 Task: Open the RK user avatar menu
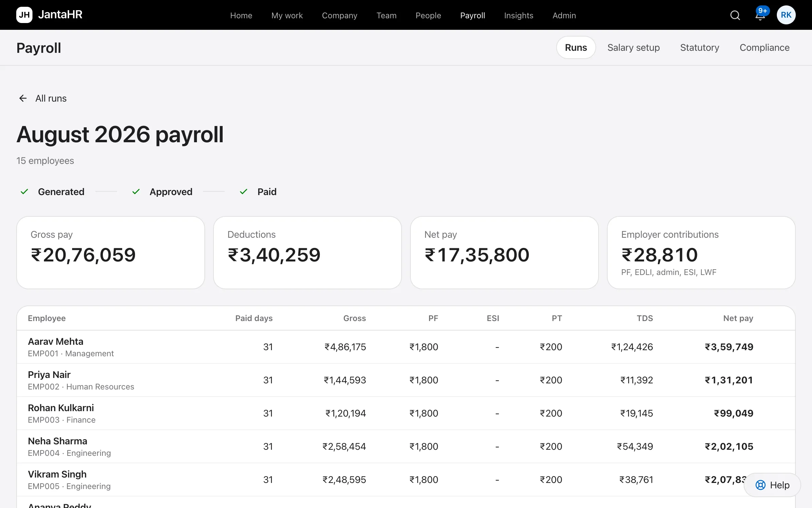pos(786,15)
